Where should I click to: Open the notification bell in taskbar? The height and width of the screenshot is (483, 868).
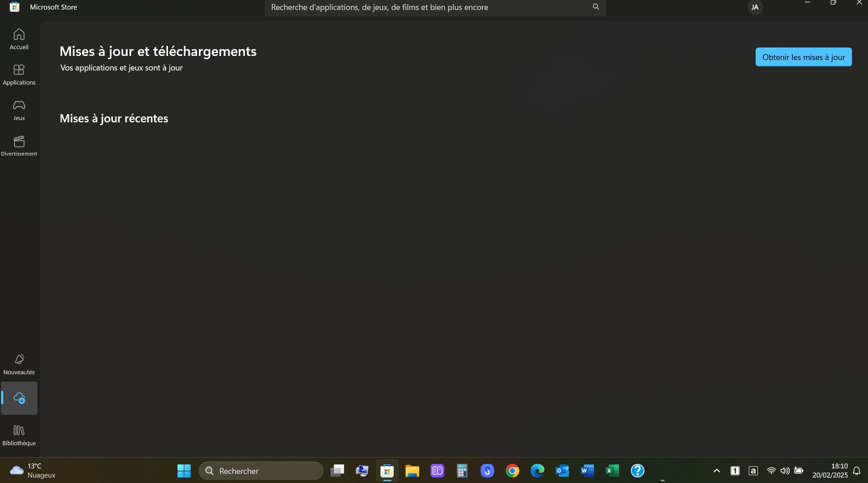coord(857,471)
